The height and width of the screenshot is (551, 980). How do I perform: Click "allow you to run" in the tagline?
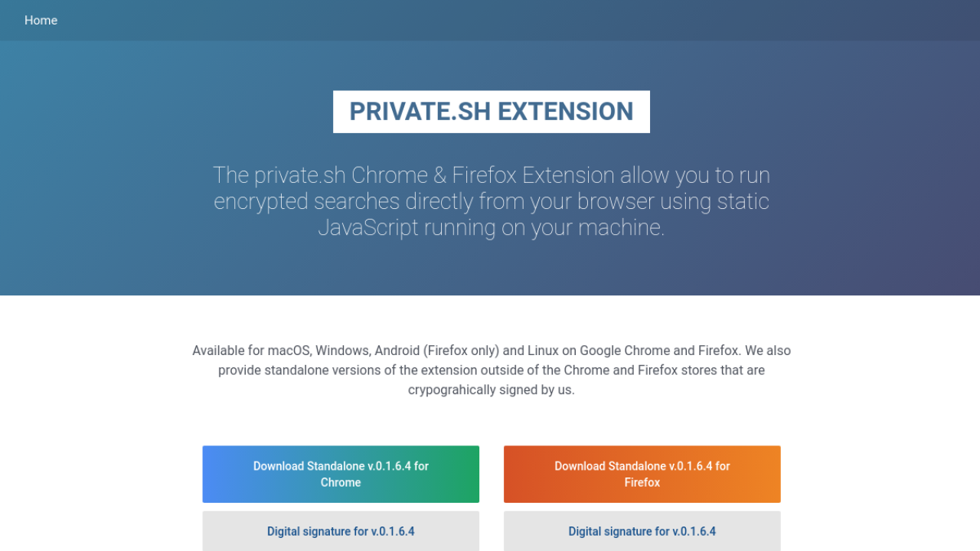click(x=694, y=175)
